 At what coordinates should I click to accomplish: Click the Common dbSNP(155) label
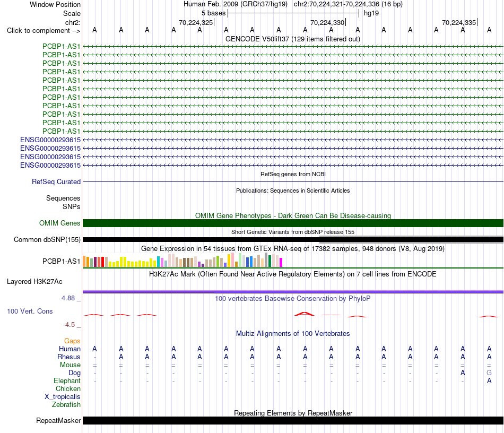click(47, 239)
